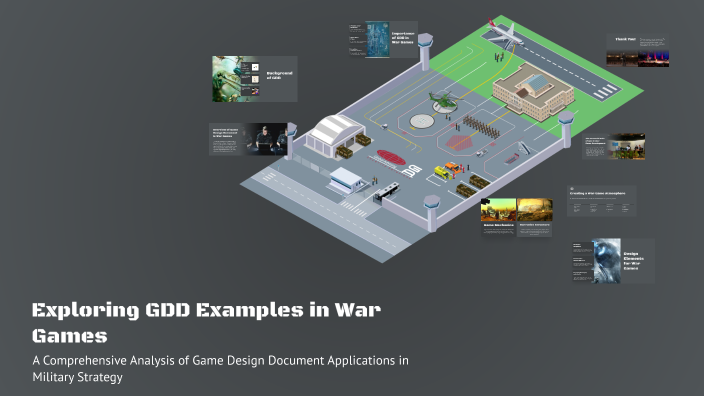
Task: Open Design Elements for War Games topic
Action: pyautogui.click(x=613, y=261)
